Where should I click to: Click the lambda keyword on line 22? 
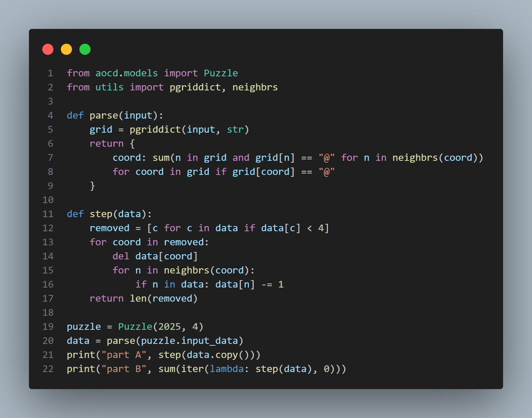227,369
